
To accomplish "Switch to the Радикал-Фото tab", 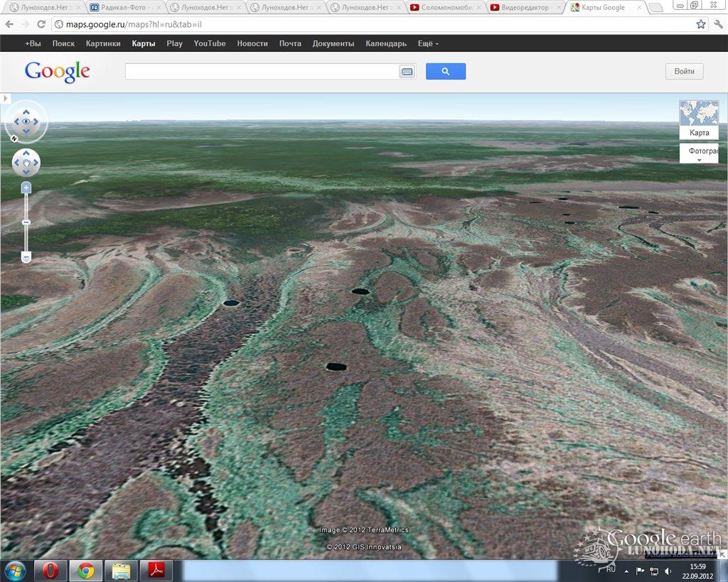I will (124, 7).
